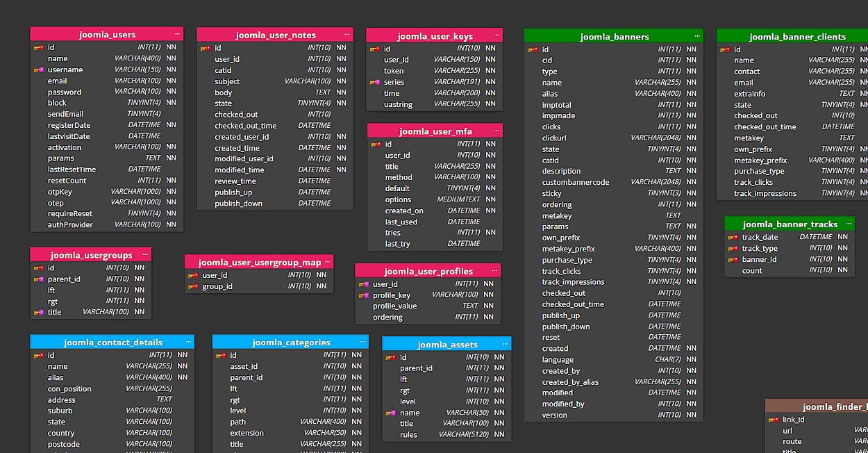Click the key icon beside group_id

click(x=193, y=287)
